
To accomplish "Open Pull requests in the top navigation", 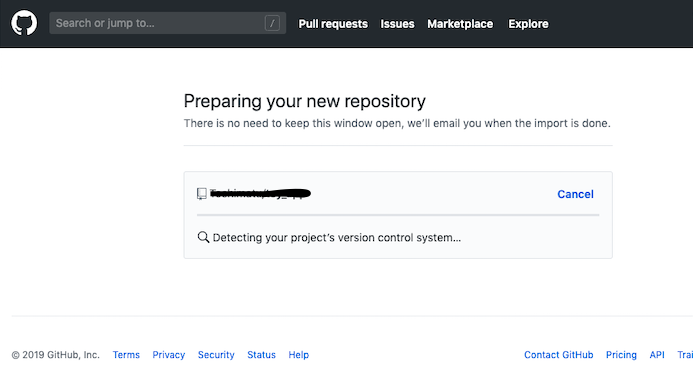I will tap(333, 24).
